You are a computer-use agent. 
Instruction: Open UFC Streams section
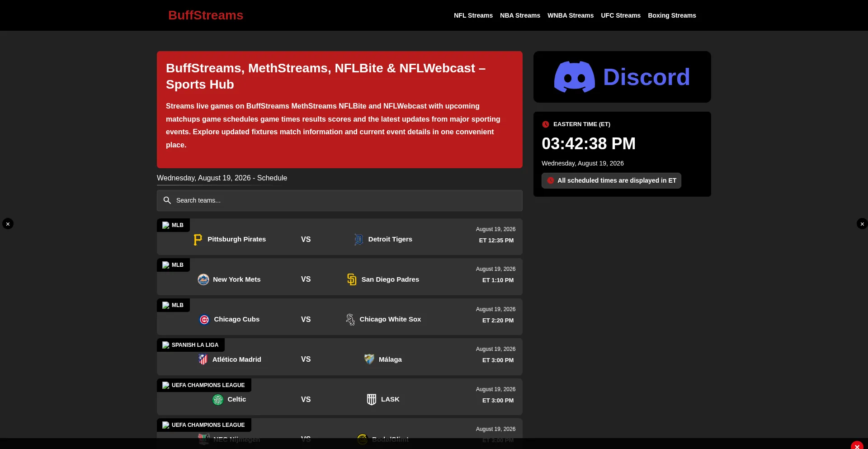tap(621, 15)
